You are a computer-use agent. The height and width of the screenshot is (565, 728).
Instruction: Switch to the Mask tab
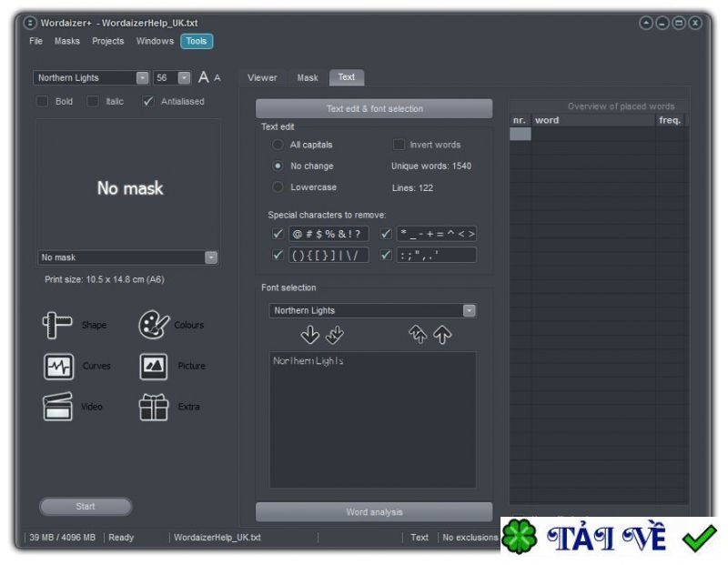(x=308, y=77)
